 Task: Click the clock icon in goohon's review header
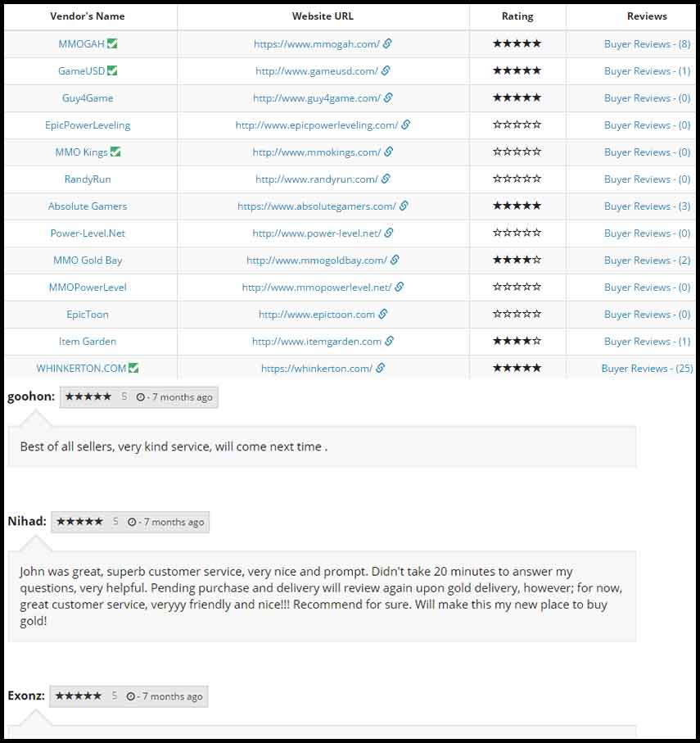click(141, 397)
